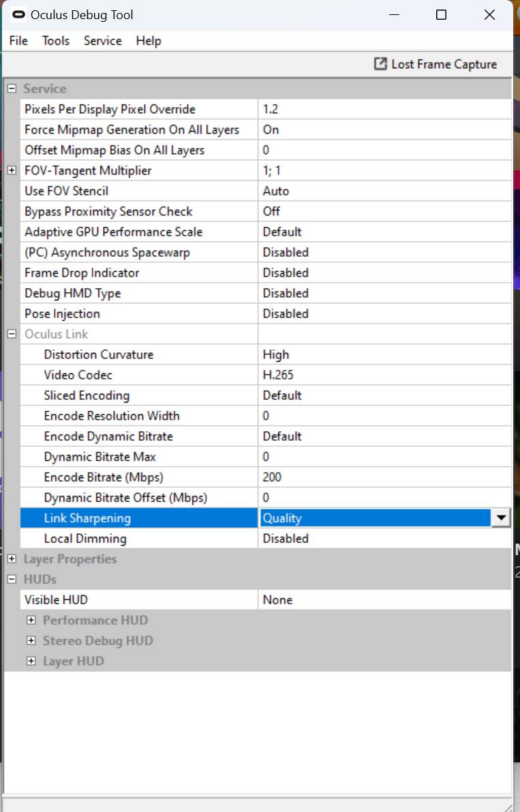Collapse the Service section
Screen dimensions: 520x812
click(x=12, y=89)
